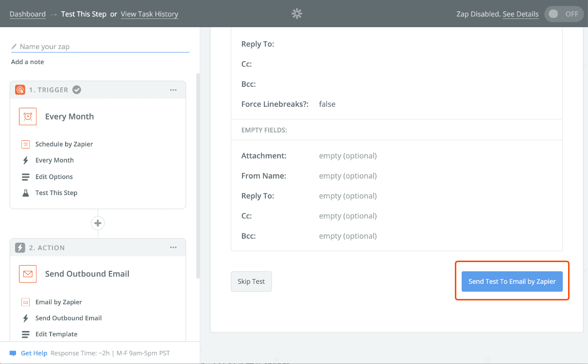588x364 pixels.
Task: Click the Skip Test button
Action: (251, 281)
